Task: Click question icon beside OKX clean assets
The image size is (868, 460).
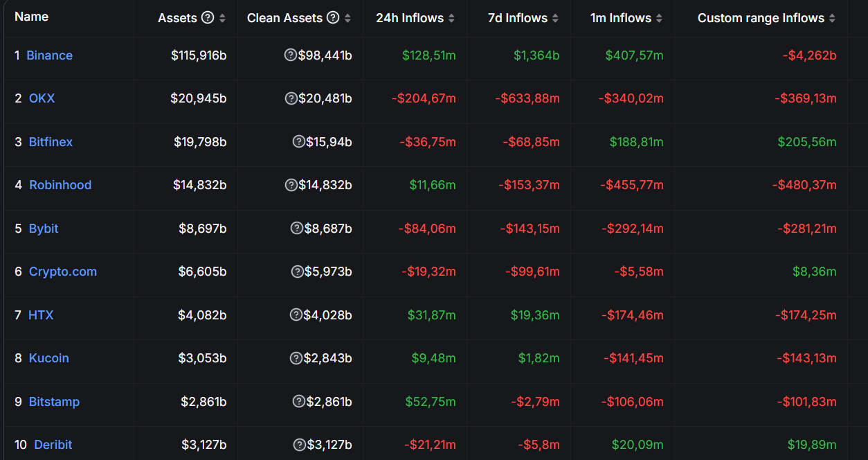Action: pyautogui.click(x=291, y=98)
